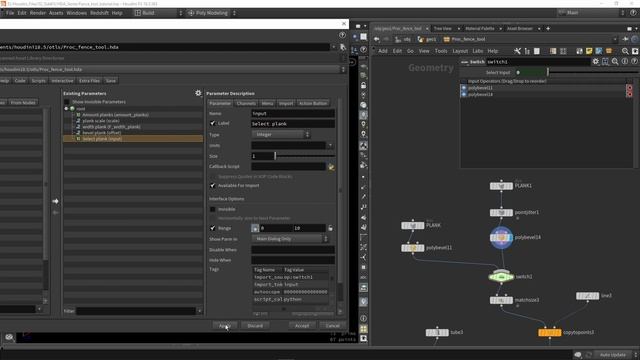Click Proc_fence_tool in network path bar
This screenshot has height=360, width=640.
464,39
